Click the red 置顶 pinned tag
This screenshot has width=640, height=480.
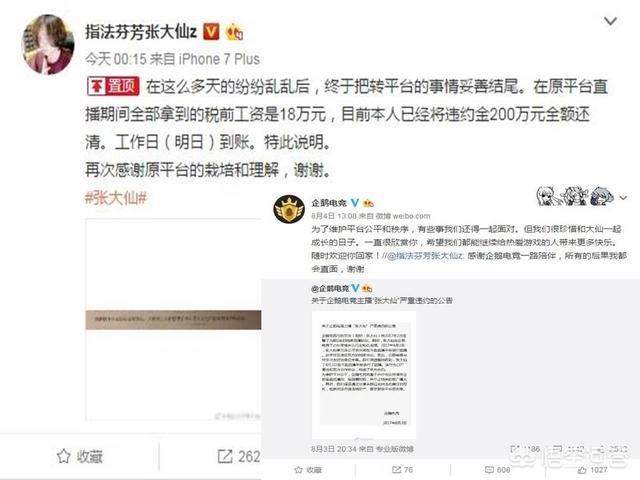point(113,86)
